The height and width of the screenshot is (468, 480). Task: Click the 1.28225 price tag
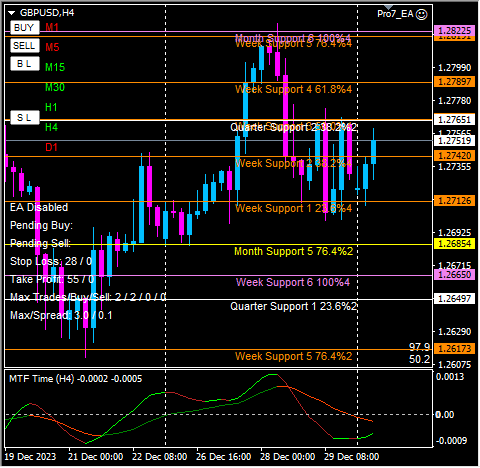point(455,31)
